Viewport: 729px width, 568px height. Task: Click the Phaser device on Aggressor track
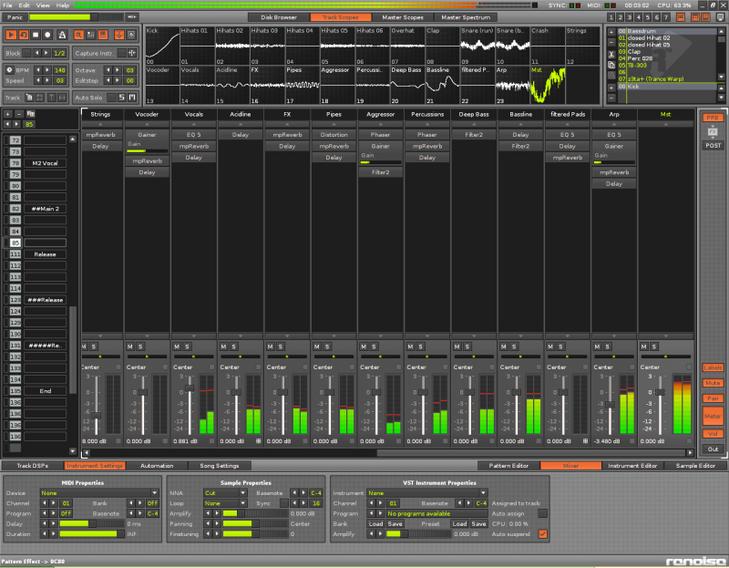380,134
